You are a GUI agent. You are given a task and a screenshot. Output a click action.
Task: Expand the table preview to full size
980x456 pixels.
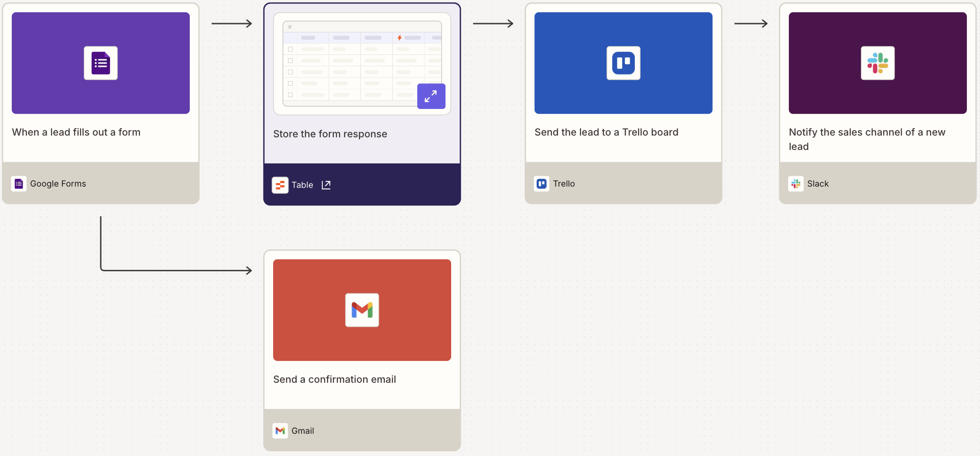[431, 96]
